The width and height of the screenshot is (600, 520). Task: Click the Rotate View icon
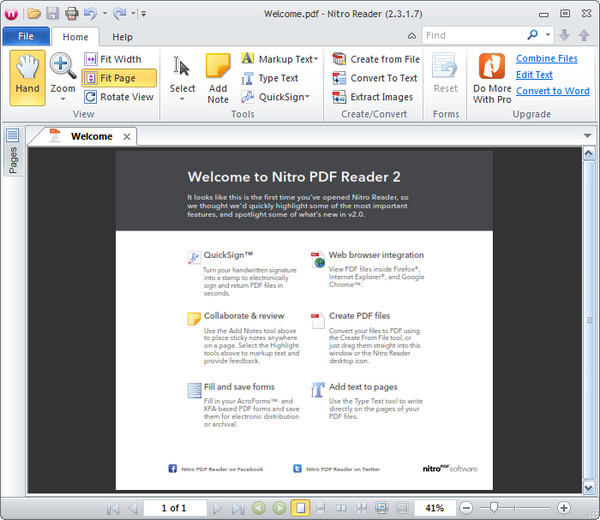coord(91,97)
